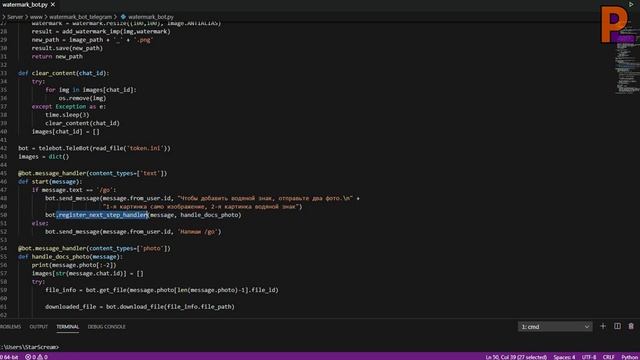Select language mode 'Python' in status bar
Image resolution: width=640 pixels, height=360 pixels.
[x=630, y=357]
